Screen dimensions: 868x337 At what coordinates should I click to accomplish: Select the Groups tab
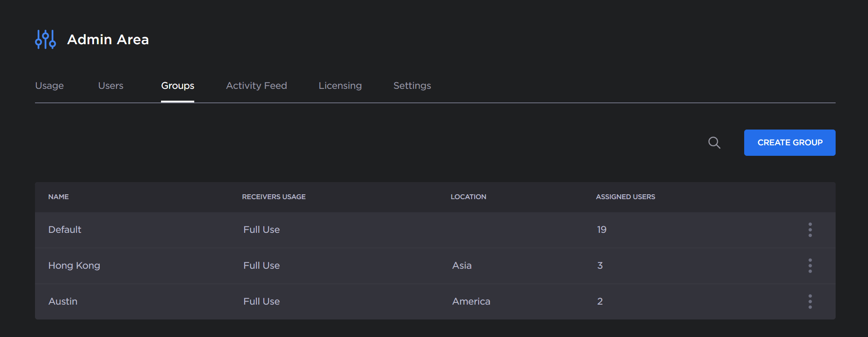(x=178, y=86)
